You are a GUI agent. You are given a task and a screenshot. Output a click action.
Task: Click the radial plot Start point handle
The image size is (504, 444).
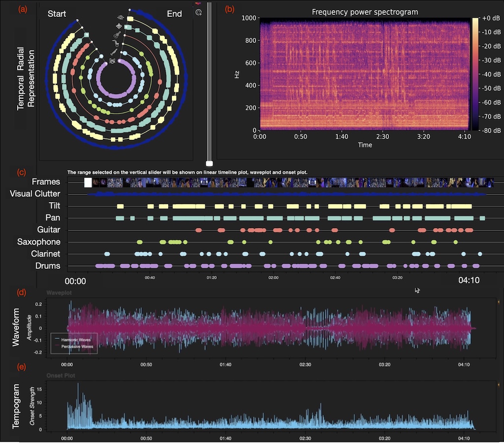[x=77, y=20]
